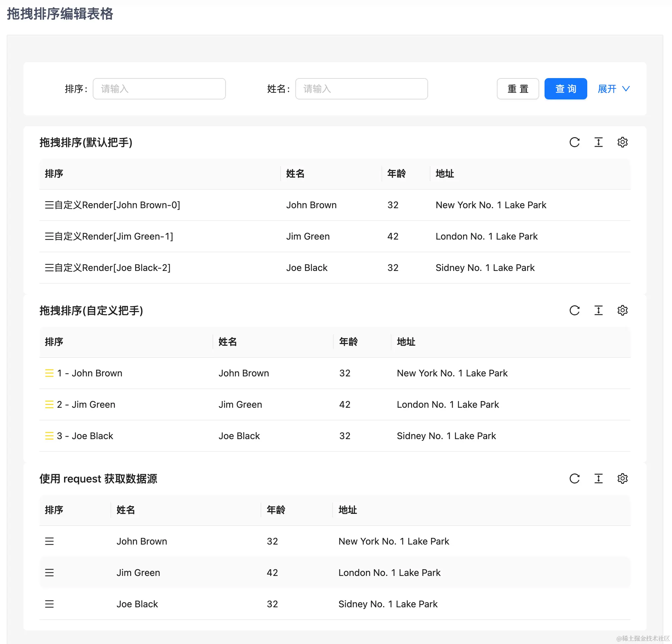The width and height of the screenshot is (672, 644).
Task: Open settings gear in request 获取数据源 table
Action: 622,478
